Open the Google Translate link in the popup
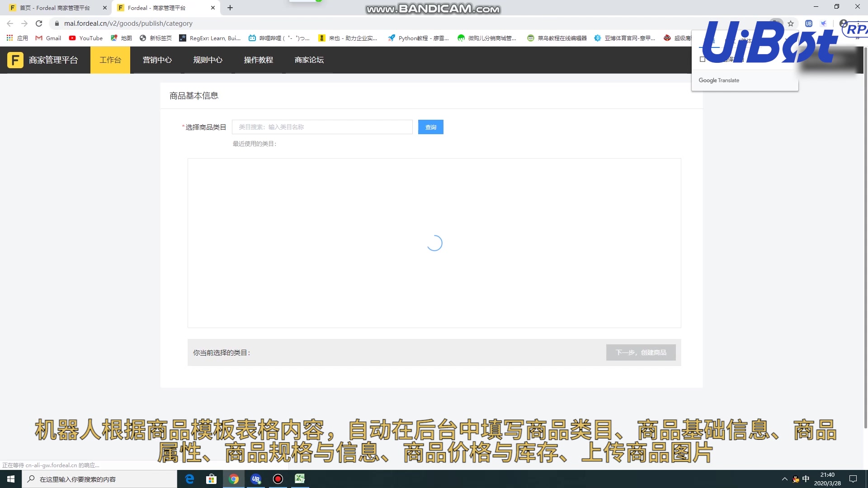This screenshot has width=868, height=488. coord(719,80)
